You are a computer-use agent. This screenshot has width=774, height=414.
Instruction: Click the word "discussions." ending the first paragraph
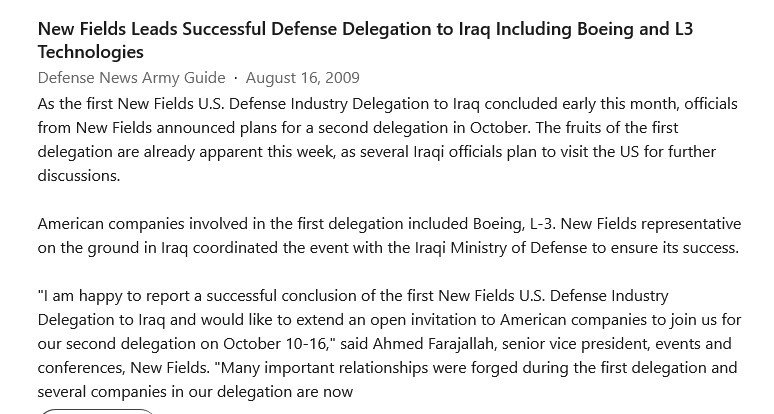coord(79,176)
